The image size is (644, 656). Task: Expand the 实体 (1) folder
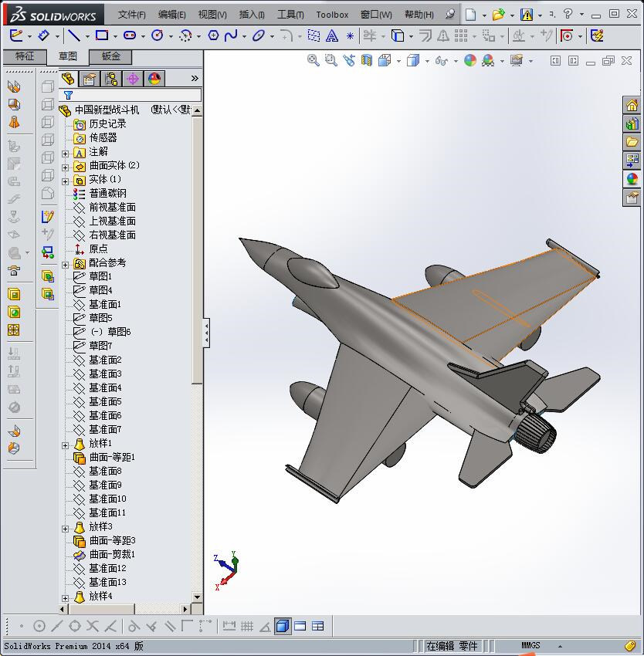[x=66, y=181]
